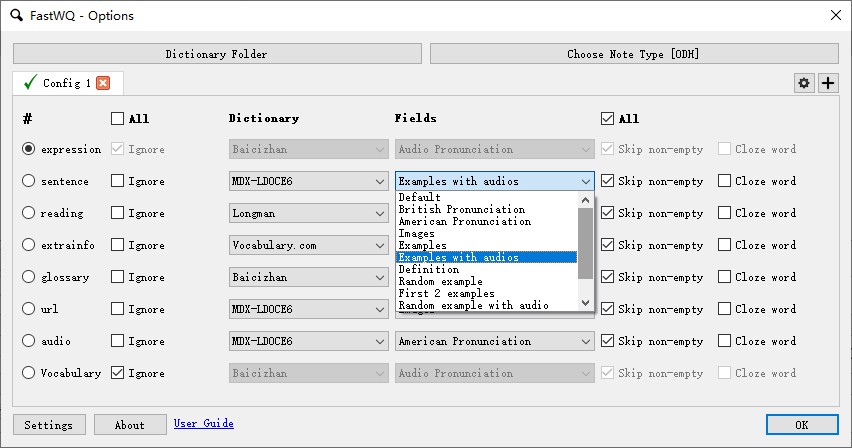Add a new config with plus icon
The image size is (852, 448).
click(828, 83)
